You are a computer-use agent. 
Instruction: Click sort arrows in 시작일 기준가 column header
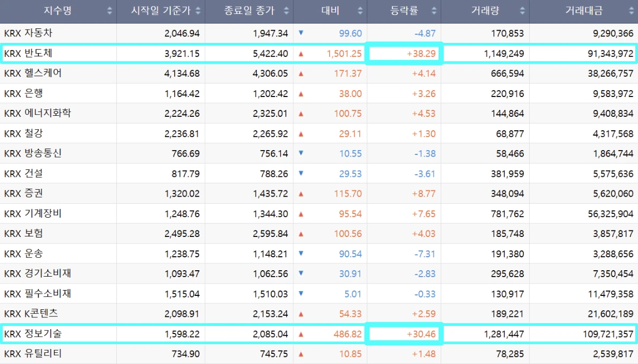pos(198,11)
